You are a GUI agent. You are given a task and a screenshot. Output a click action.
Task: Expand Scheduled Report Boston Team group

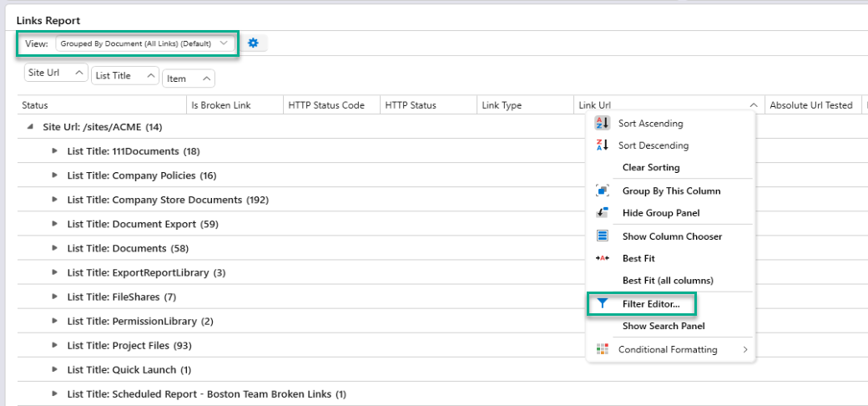[55, 393]
